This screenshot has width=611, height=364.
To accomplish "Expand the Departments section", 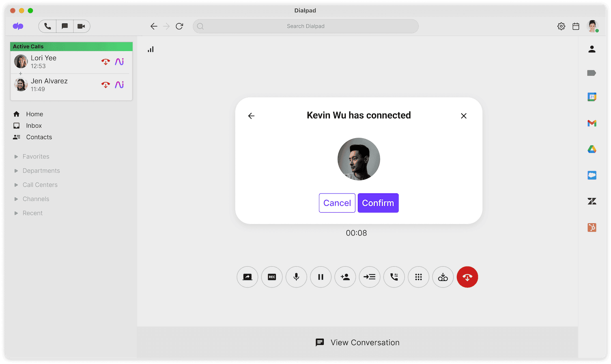I will coord(41,170).
